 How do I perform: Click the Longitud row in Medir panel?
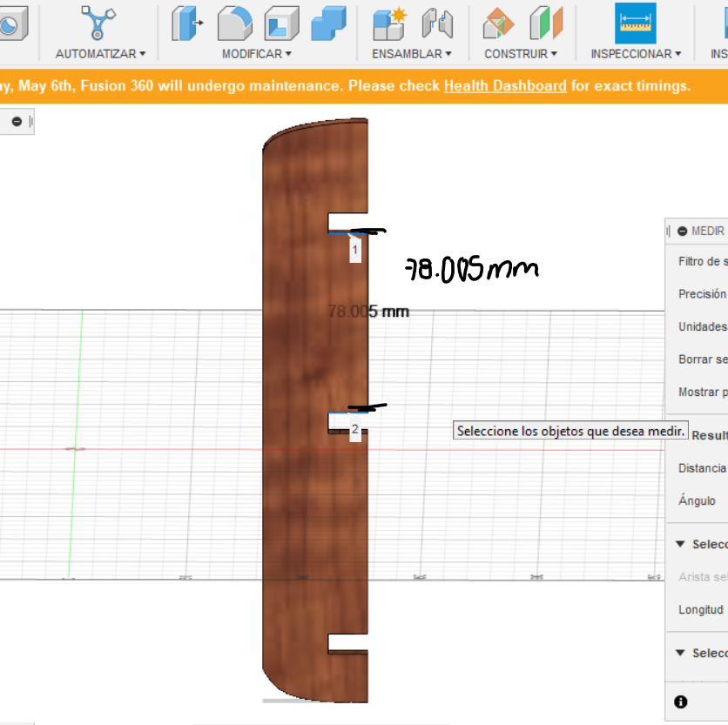pyautogui.click(x=701, y=609)
